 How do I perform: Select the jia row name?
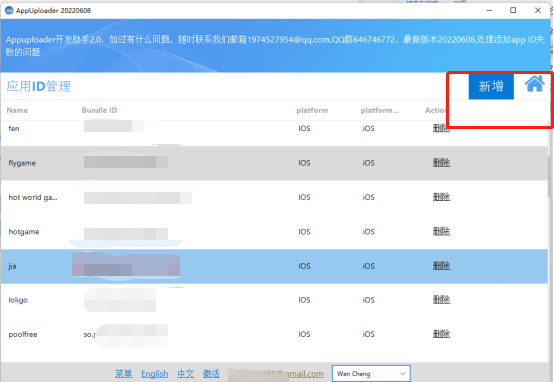point(12,266)
